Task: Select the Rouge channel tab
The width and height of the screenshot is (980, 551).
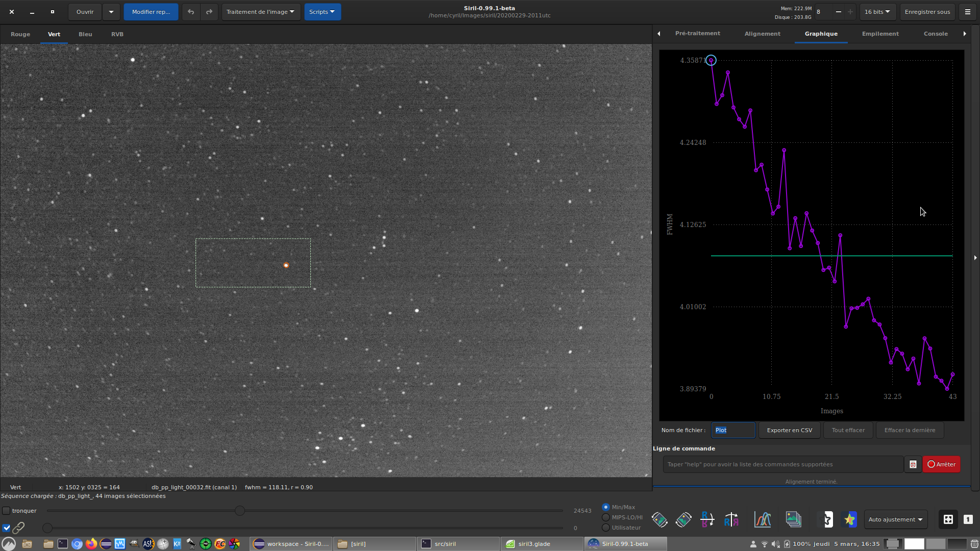Action: (x=20, y=34)
